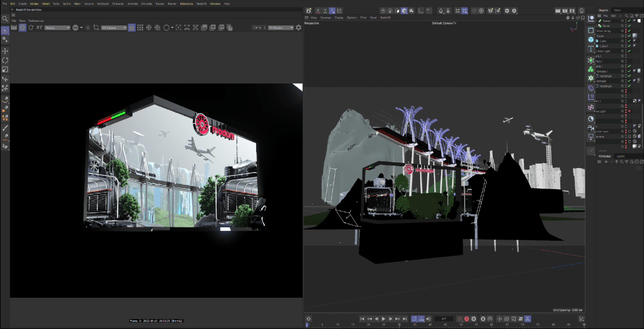Click the MoGraph cloner green cubes icon

tap(591, 69)
